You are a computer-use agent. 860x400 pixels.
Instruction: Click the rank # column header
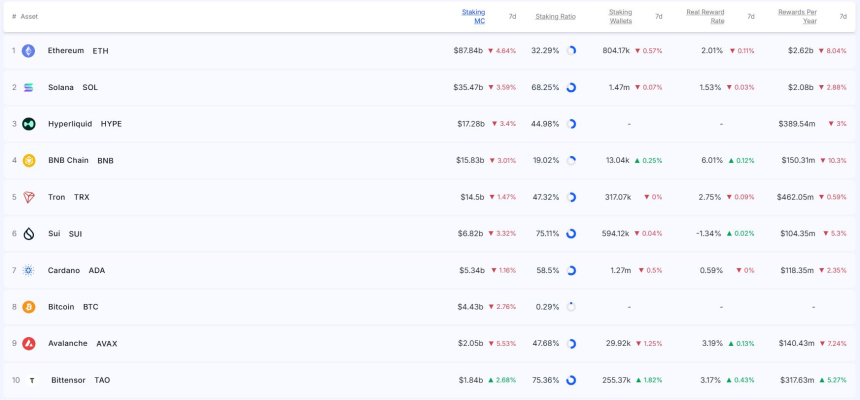click(13, 17)
